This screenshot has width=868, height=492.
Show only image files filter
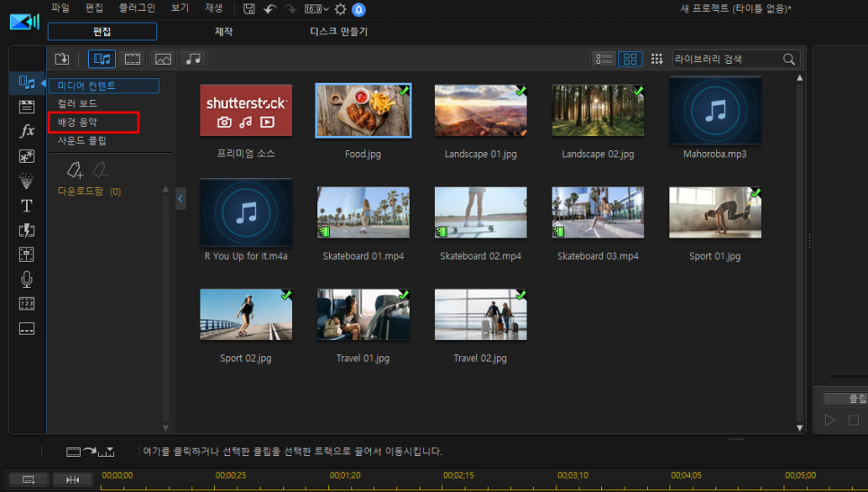(x=163, y=58)
